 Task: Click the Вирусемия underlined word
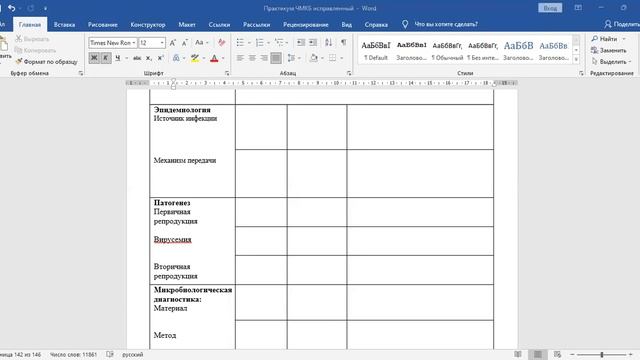172,239
